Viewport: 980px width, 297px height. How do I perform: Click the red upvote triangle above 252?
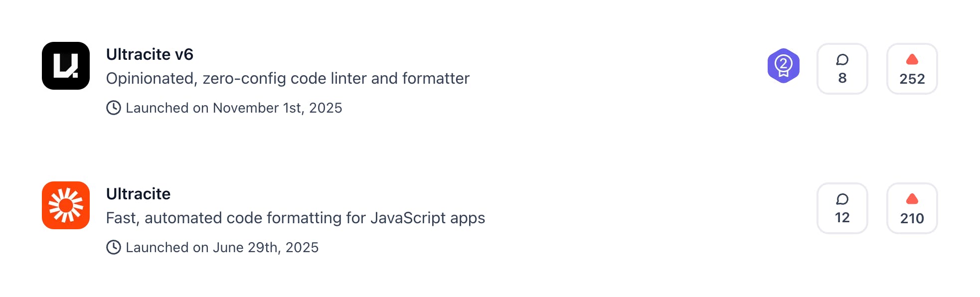click(912, 60)
